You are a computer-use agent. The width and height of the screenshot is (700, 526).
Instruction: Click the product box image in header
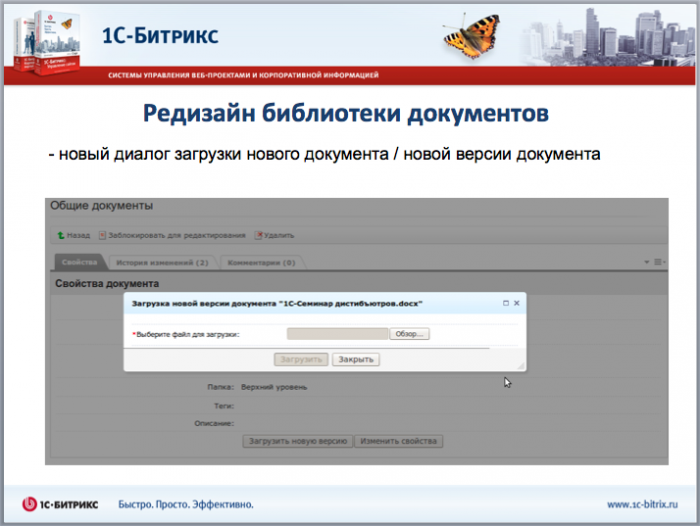(47, 42)
